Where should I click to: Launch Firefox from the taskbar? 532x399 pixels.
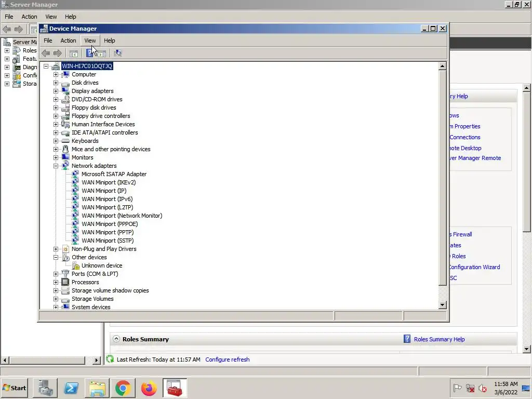149,388
